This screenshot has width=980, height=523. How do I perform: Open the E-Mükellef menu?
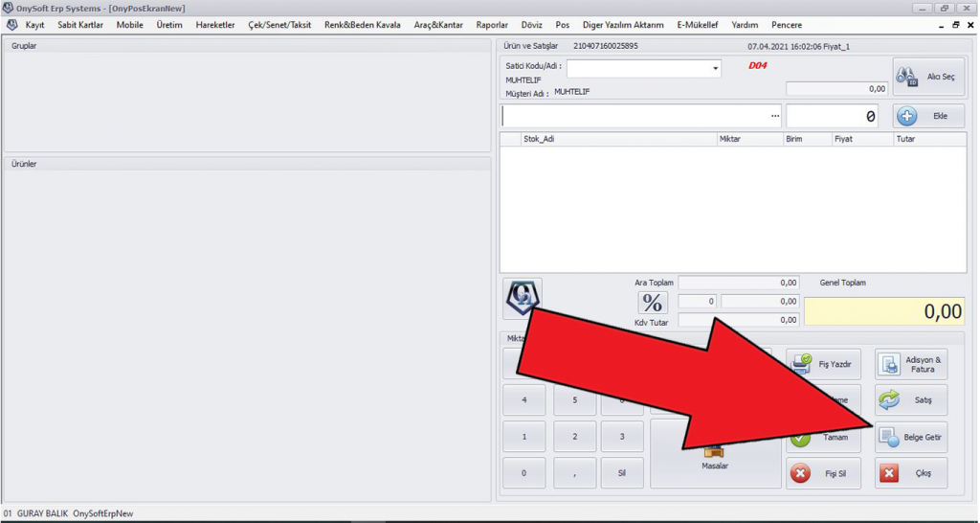click(x=698, y=25)
